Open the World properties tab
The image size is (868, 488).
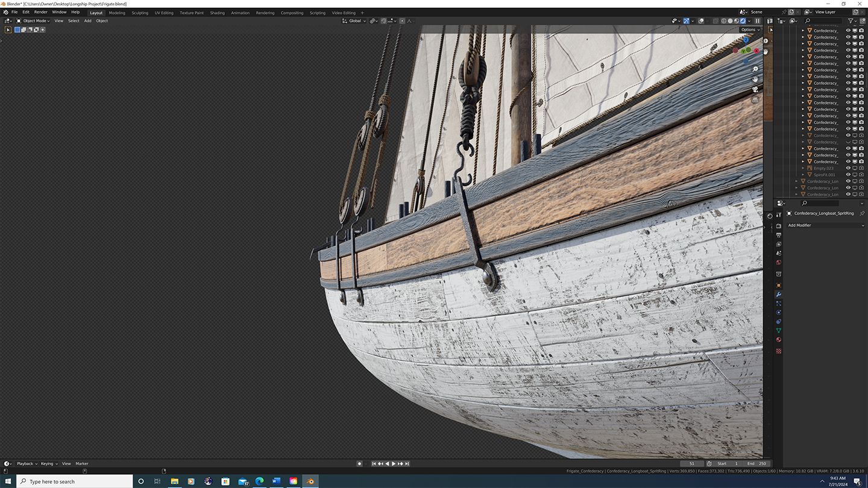click(x=778, y=262)
